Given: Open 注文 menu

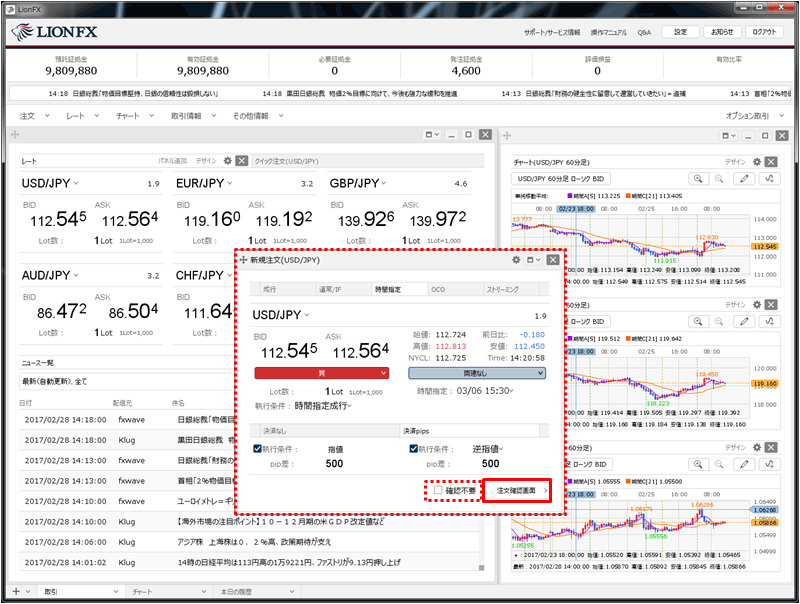Looking at the screenshot, I should [x=34, y=116].
